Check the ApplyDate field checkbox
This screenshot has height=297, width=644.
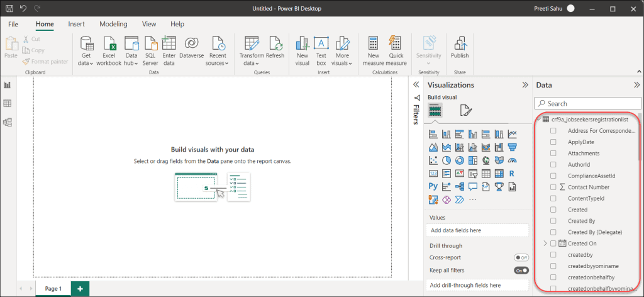(x=553, y=142)
